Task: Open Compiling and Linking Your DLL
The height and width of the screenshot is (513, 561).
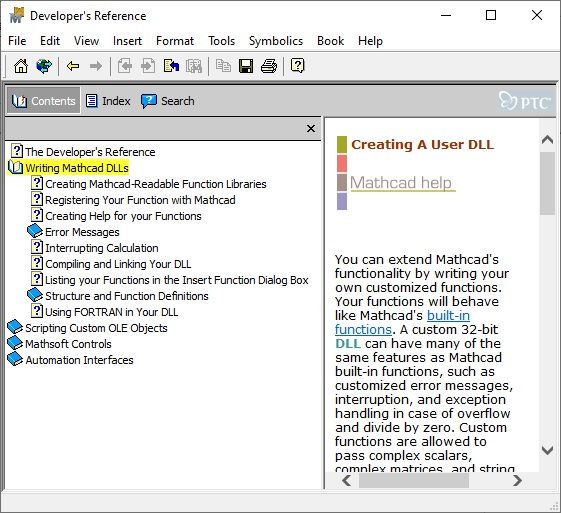Action: pos(118,264)
